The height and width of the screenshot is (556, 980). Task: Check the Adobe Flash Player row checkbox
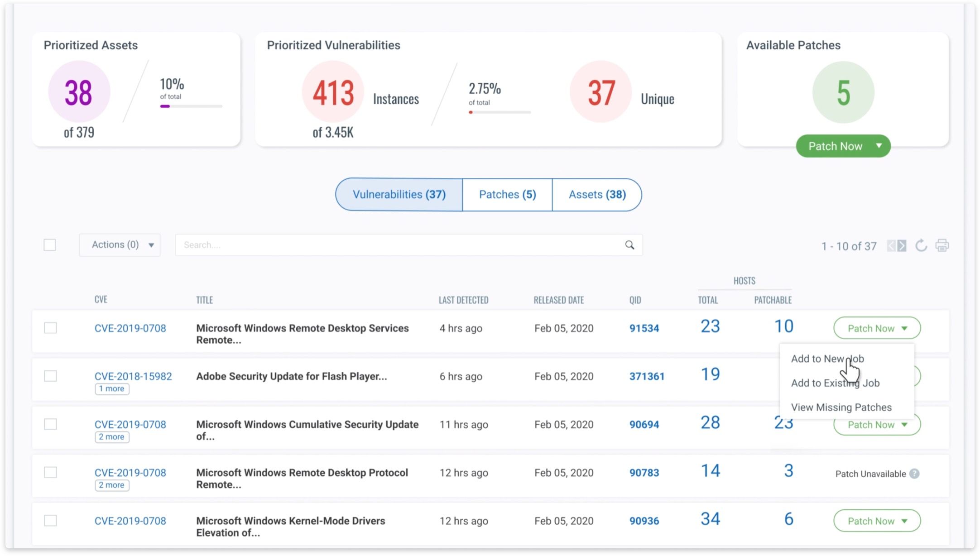point(50,376)
